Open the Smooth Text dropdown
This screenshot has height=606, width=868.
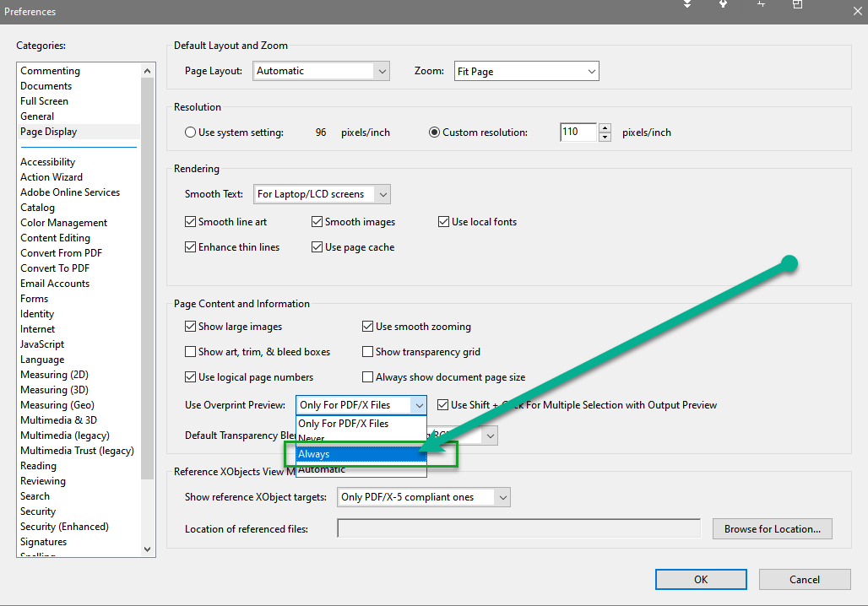coord(382,194)
